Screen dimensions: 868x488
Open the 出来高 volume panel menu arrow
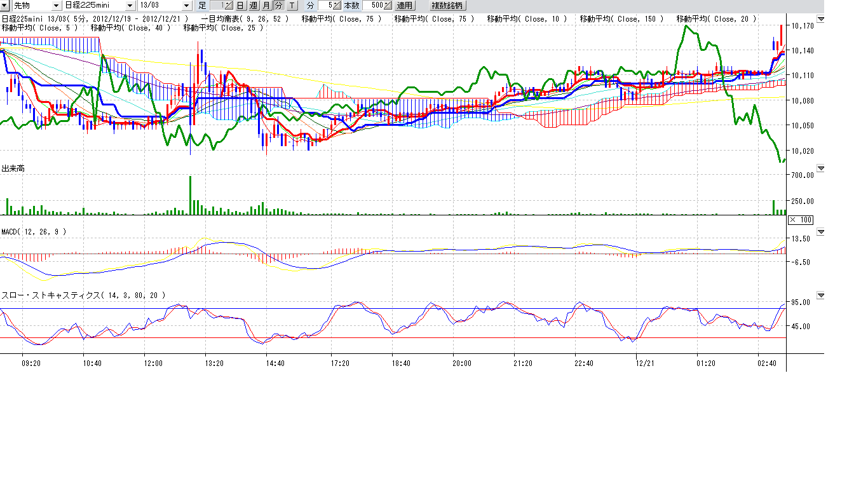tap(820, 168)
